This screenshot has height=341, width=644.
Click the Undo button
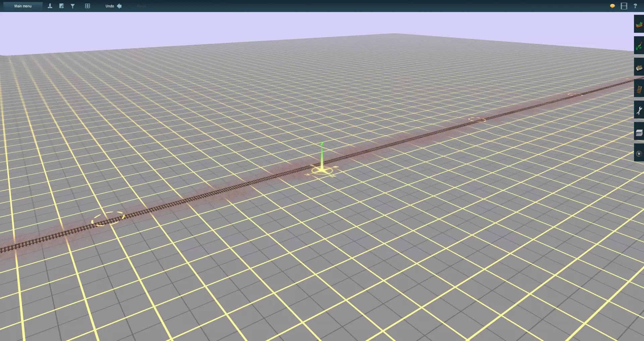113,6
